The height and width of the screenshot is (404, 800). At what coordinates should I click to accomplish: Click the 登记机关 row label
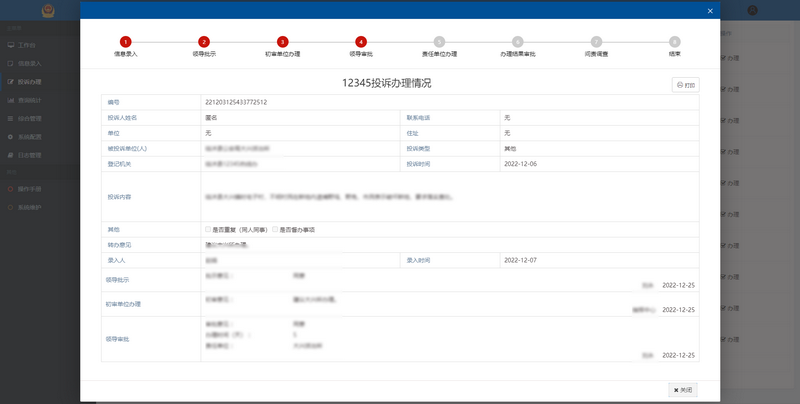coord(119,164)
